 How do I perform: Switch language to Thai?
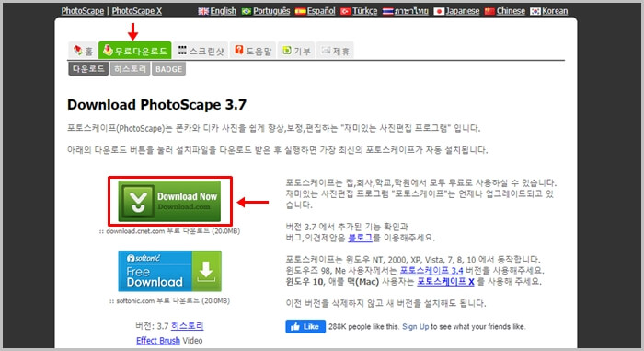[x=411, y=11]
